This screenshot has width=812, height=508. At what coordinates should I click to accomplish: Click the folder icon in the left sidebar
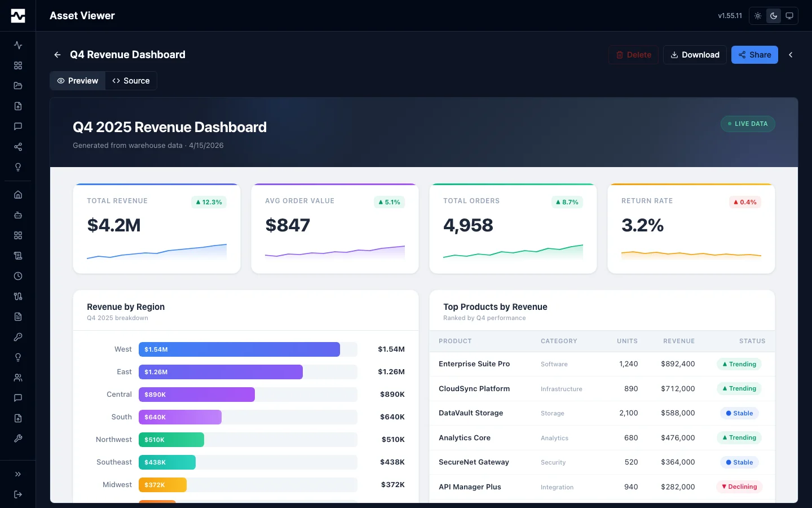click(17, 86)
